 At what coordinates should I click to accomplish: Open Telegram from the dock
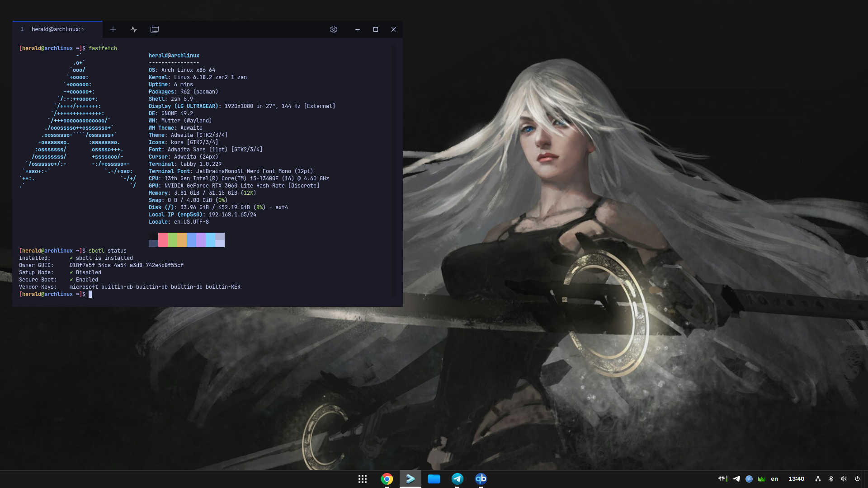(458, 479)
